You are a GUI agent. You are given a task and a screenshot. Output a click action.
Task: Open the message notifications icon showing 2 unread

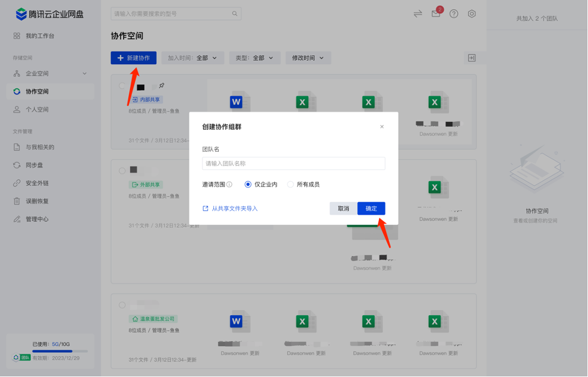point(435,13)
